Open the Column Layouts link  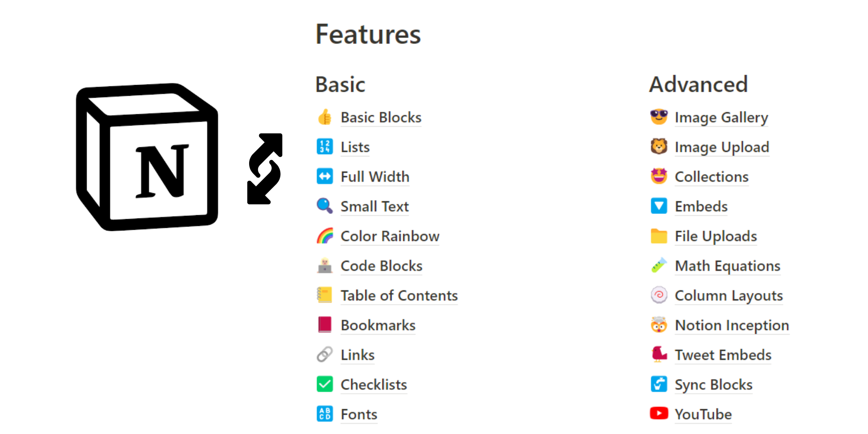(x=728, y=296)
